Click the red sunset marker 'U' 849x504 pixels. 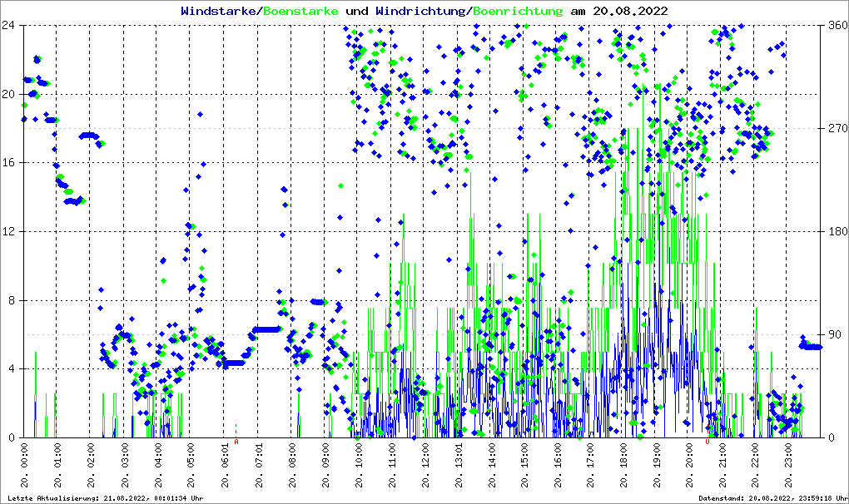707,442
